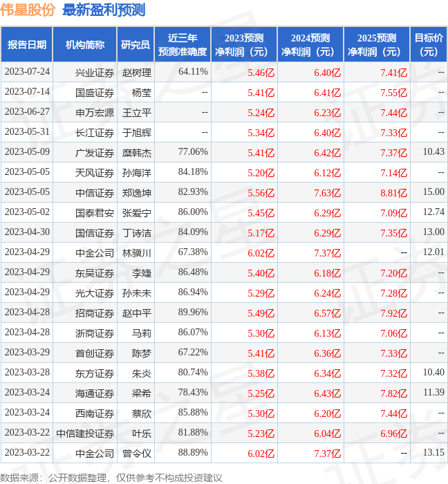Click the 5.24亿 profit value

[x=261, y=113]
